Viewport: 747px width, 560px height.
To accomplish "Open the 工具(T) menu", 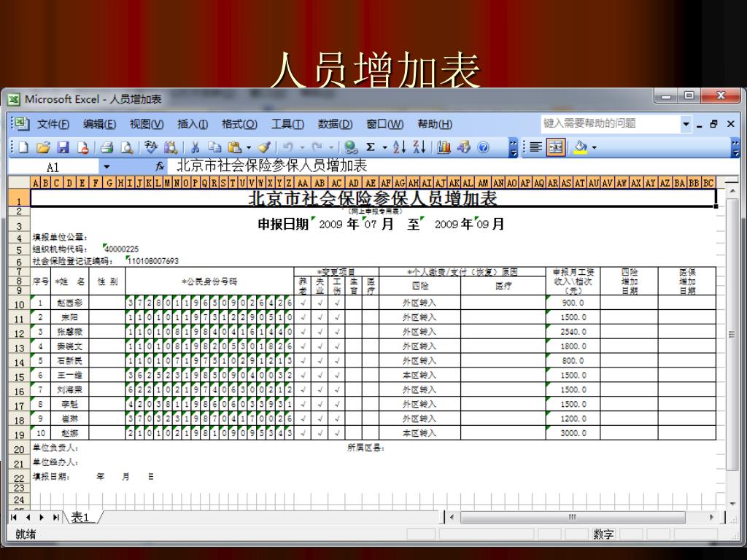I will point(287,124).
